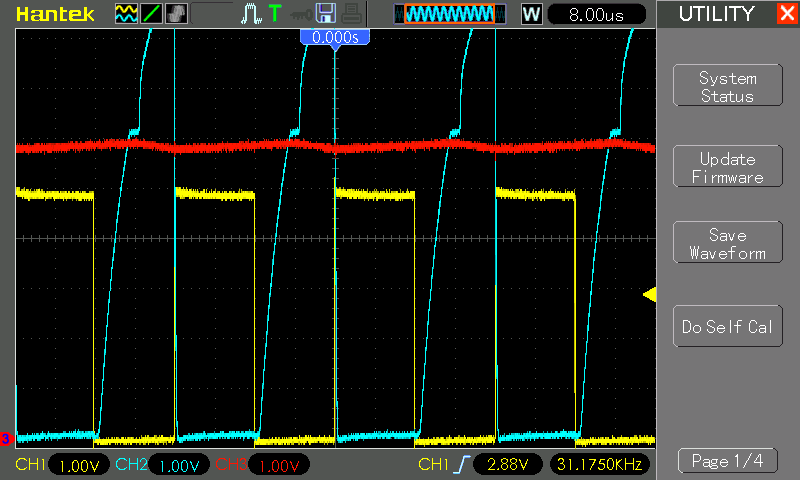Choose Do Self Cal menu option
The image size is (800, 480).
pos(727,327)
